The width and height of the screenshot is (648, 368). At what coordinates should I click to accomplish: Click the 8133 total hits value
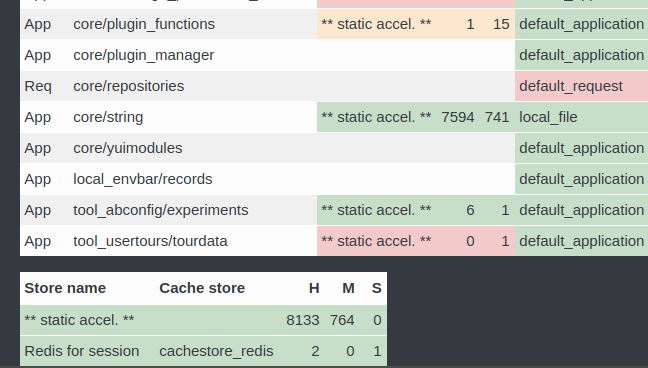coord(303,320)
